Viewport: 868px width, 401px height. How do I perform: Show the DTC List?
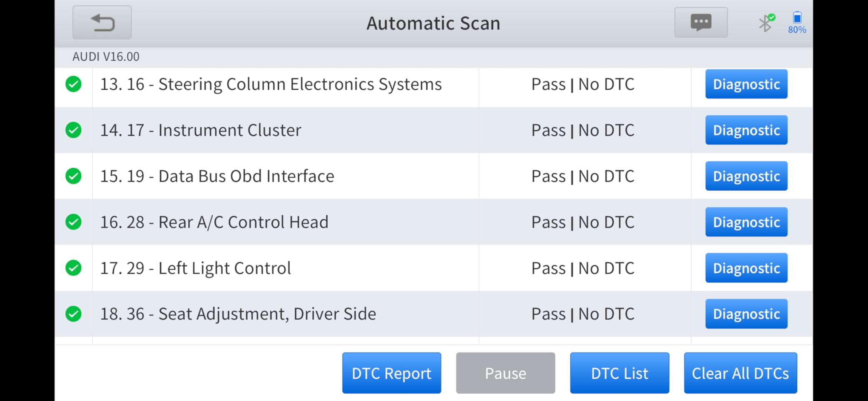tap(620, 373)
